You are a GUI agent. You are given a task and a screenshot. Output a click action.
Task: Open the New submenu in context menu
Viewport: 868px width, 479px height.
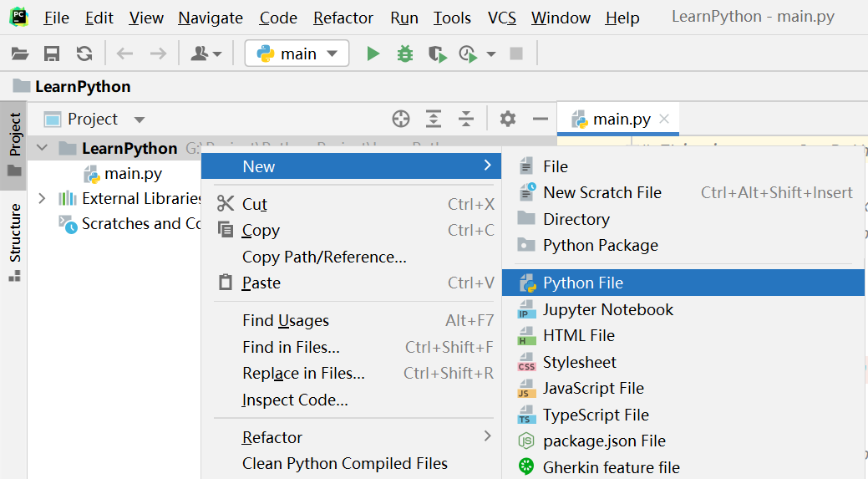(351, 166)
